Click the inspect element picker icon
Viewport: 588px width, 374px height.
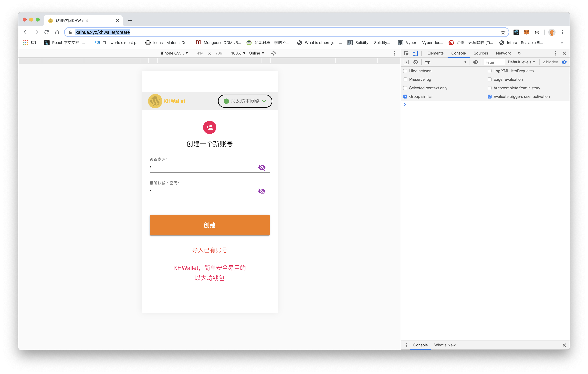pyautogui.click(x=406, y=53)
